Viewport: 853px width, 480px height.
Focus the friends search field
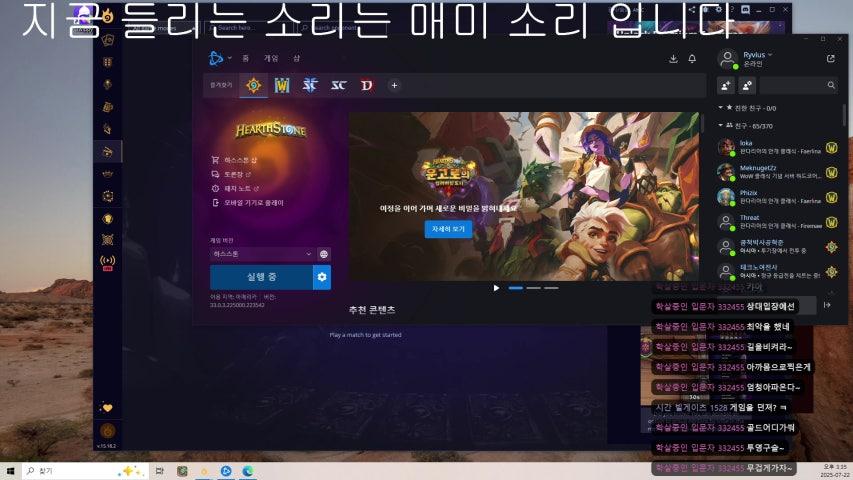[799, 85]
